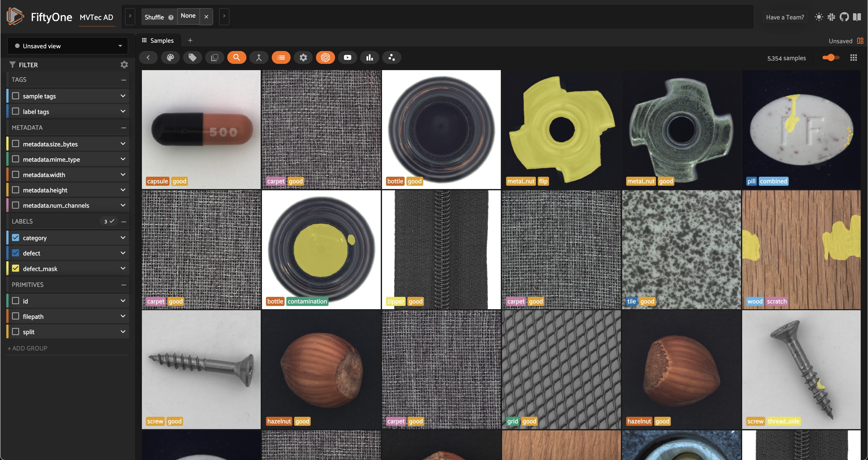
Task: Open GitHub repository icon
Action: [844, 17]
